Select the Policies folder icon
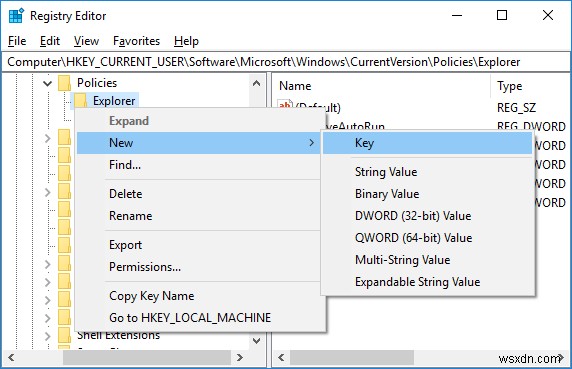Viewport: 572px width, 369px height. pos(65,83)
